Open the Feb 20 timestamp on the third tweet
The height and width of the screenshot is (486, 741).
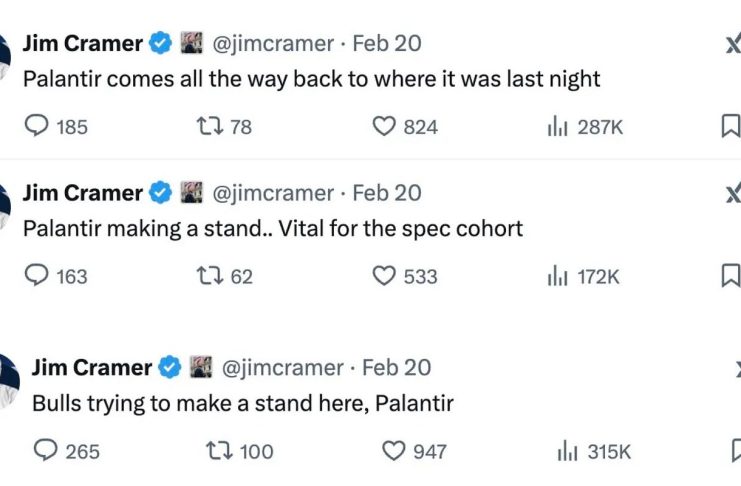(396, 367)
